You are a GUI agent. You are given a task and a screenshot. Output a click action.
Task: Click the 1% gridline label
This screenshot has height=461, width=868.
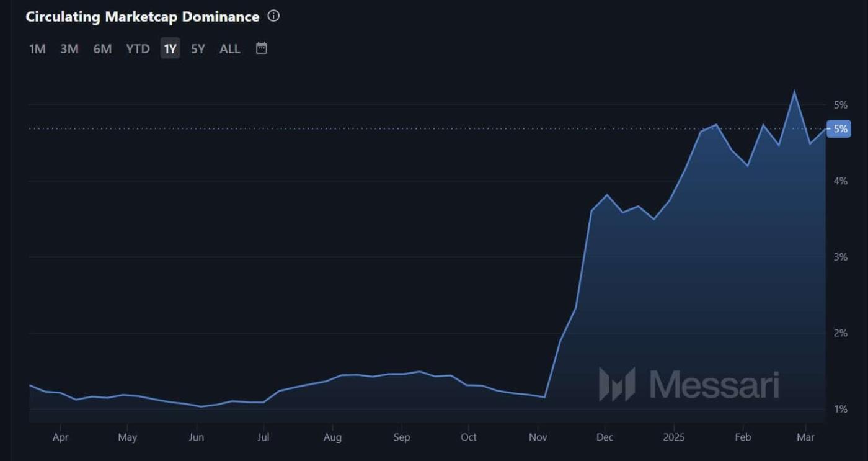pos(841,409)
